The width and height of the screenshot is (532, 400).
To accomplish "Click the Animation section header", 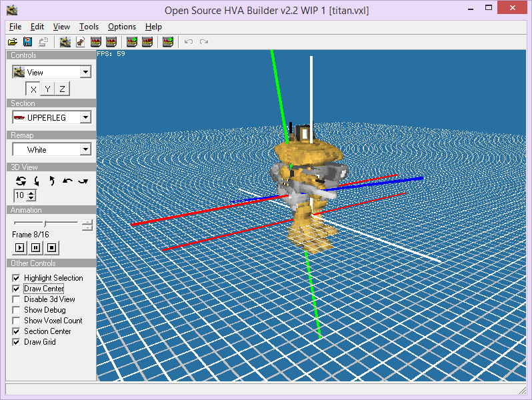I will [x=51, y=210].
